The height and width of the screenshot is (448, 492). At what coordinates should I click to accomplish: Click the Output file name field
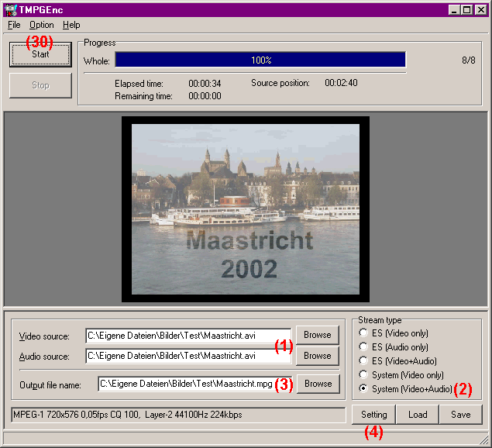(194, 384)
